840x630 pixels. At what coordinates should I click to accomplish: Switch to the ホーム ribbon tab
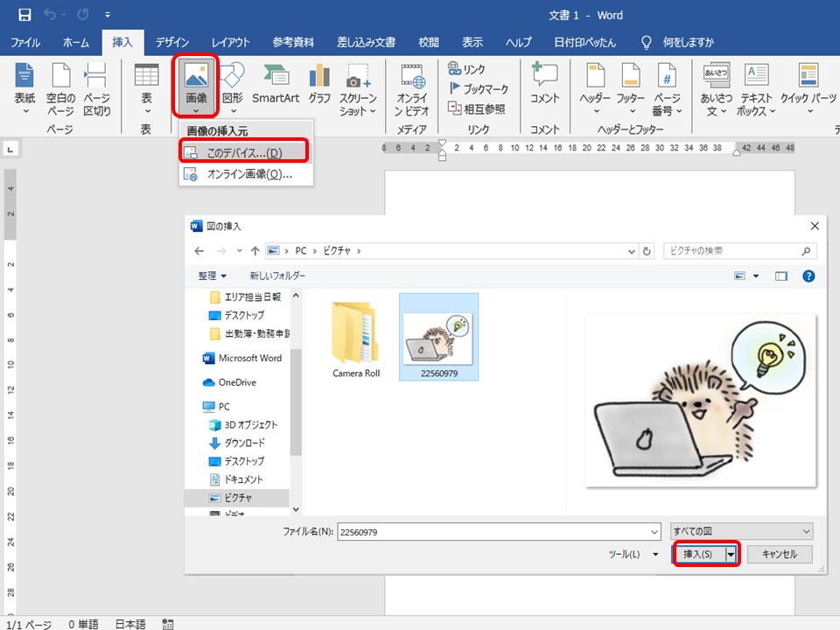coord(75,42)
